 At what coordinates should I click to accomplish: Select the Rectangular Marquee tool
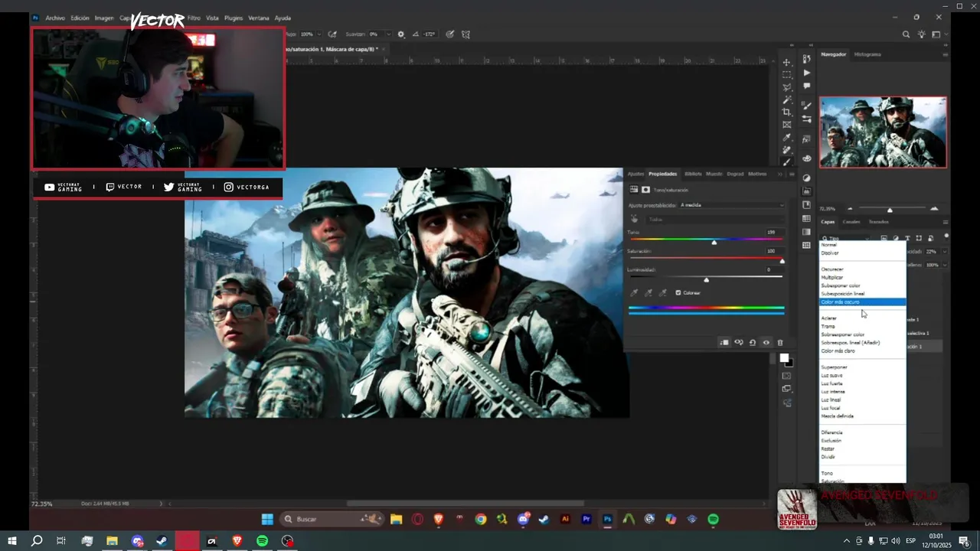(786, 74)
